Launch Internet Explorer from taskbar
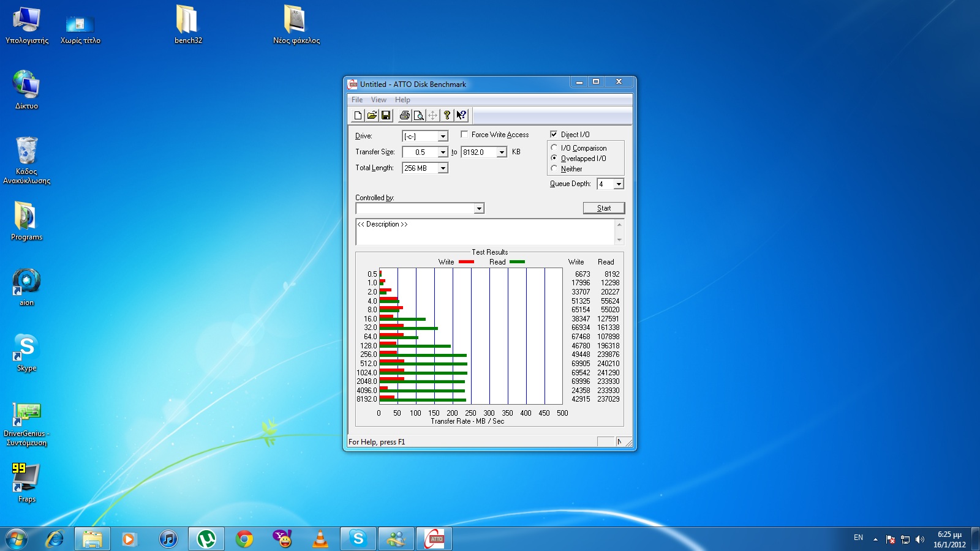980x551 pixels. [x=55, y=539]
